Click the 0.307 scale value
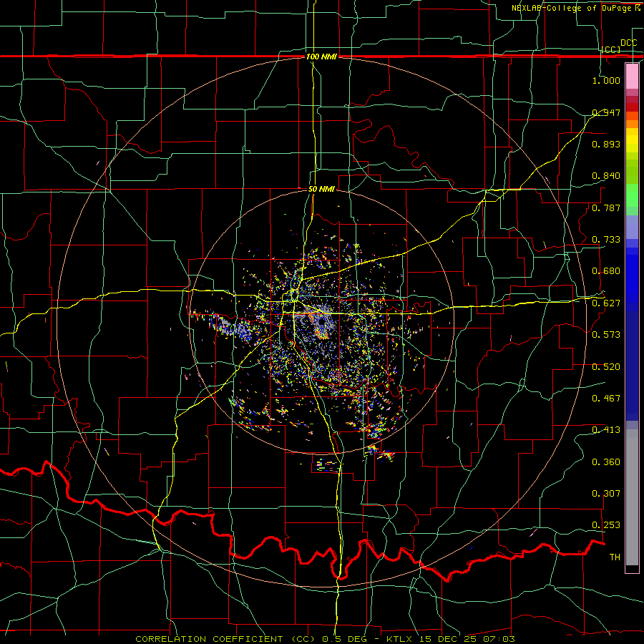Screen dimensions: 644x644 click(606, 494)
